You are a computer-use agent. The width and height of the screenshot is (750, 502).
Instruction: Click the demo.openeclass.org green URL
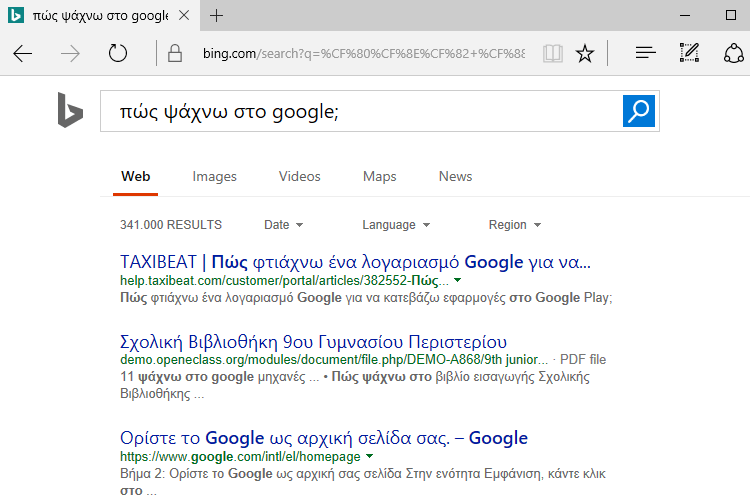pos(334,360)
